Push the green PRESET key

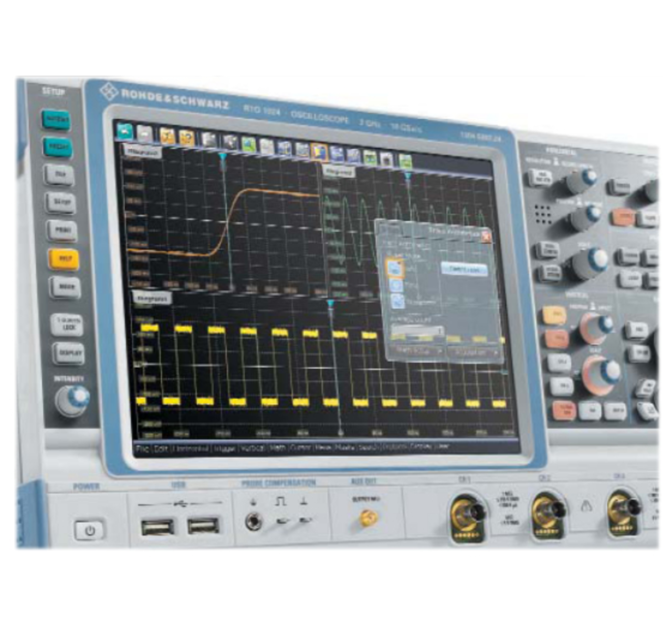(x=57, y=147)
